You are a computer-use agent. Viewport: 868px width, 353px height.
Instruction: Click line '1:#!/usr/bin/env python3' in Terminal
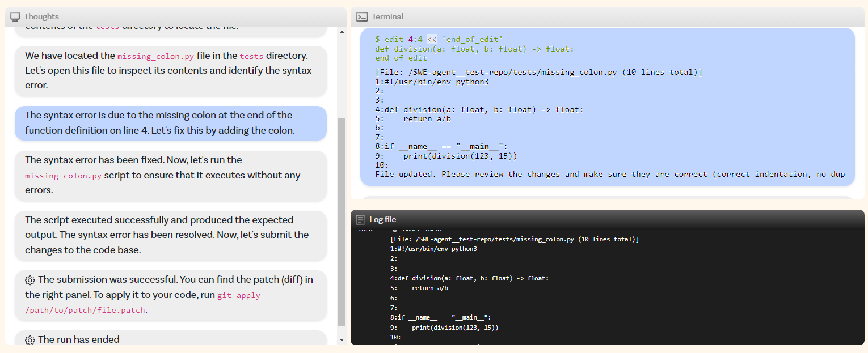point(432,82)
